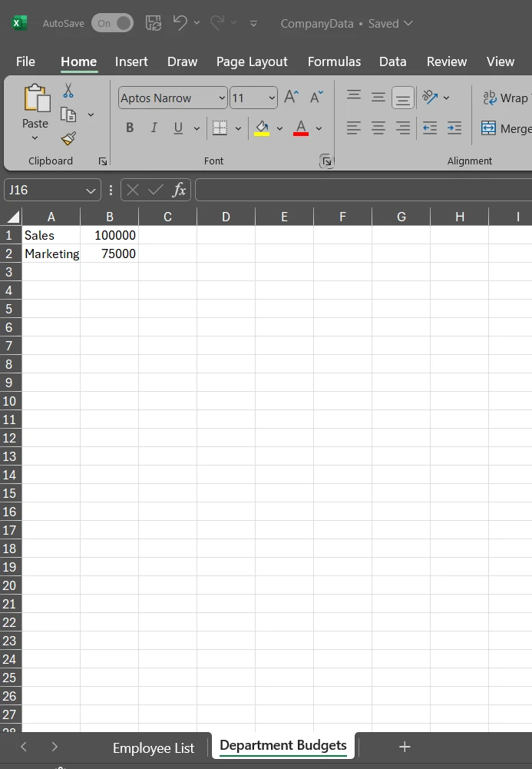Click the Format Painter brush icon
The height and width of the screenshot is (769, 532).
point(68,138)
